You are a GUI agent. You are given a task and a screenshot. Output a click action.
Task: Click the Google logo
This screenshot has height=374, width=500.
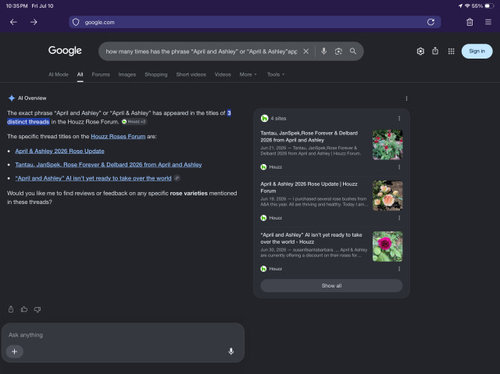click(65, 51)
